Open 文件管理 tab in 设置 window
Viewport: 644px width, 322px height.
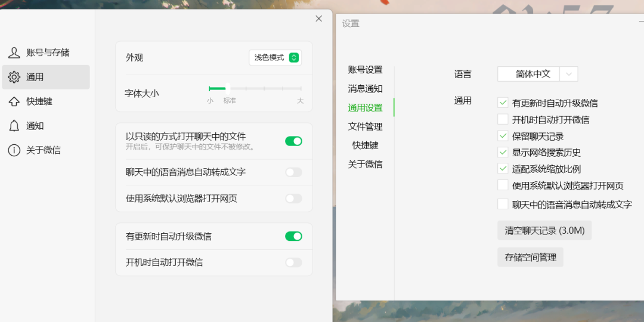pos(365,126)
